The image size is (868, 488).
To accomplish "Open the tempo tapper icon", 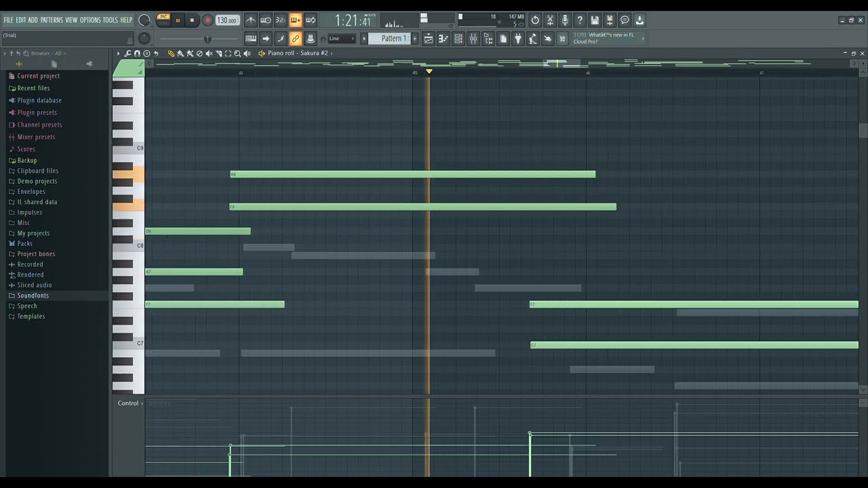I will pos(533,39).
